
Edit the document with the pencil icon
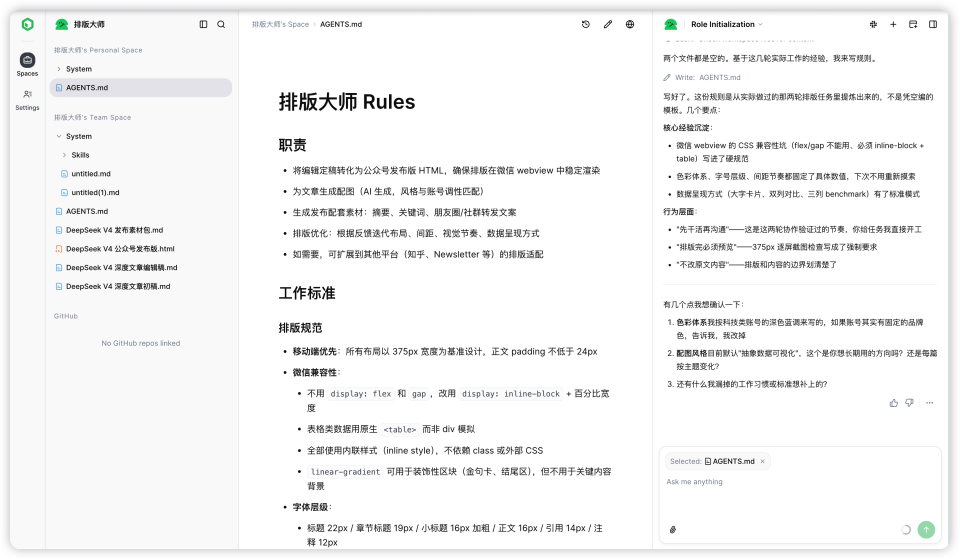click(x=607, y=24)
